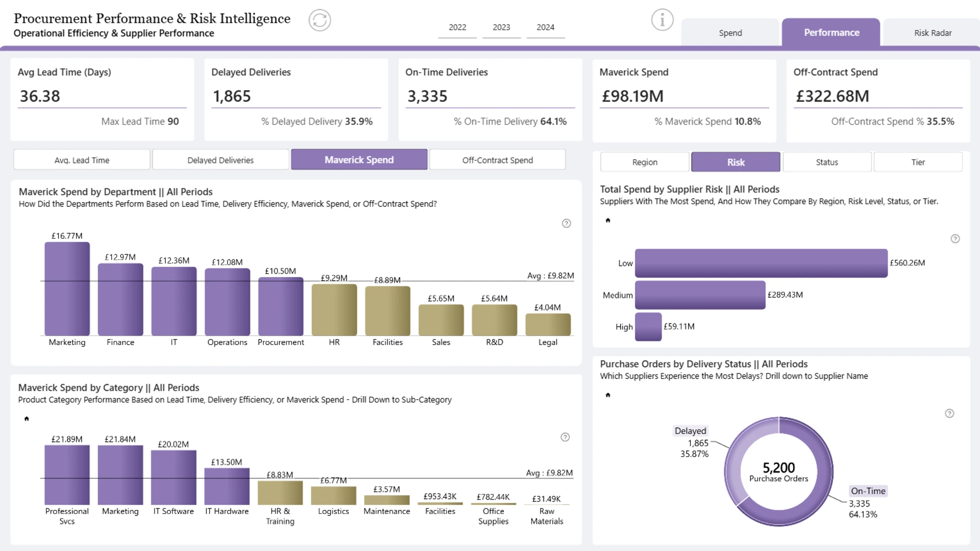Click the Logistics category bar
This screenshot has height=551, width=980.
[x=334, y=495]
